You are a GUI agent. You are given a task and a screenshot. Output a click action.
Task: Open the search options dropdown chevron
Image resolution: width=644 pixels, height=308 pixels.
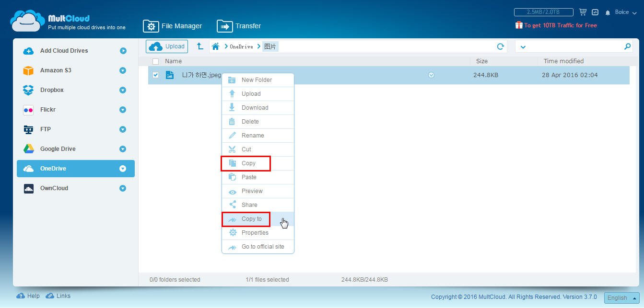click(523, 47)
